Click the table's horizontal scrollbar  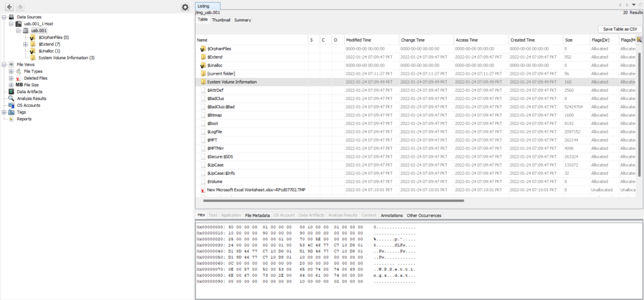(x=333, y=201)
